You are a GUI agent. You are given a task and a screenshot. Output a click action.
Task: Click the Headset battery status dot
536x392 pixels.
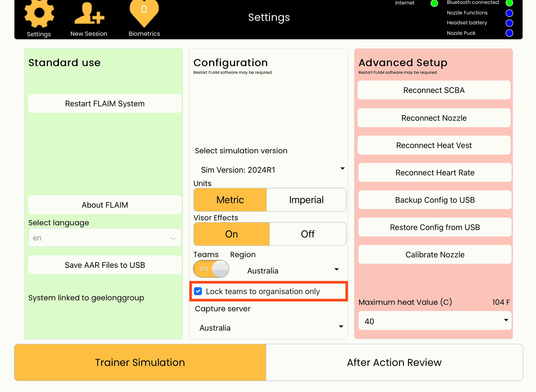(509, 23)
